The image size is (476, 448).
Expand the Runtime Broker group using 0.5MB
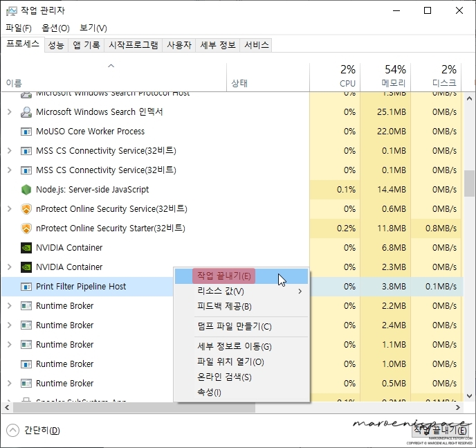pyautogui.click(x=10, y=384)
